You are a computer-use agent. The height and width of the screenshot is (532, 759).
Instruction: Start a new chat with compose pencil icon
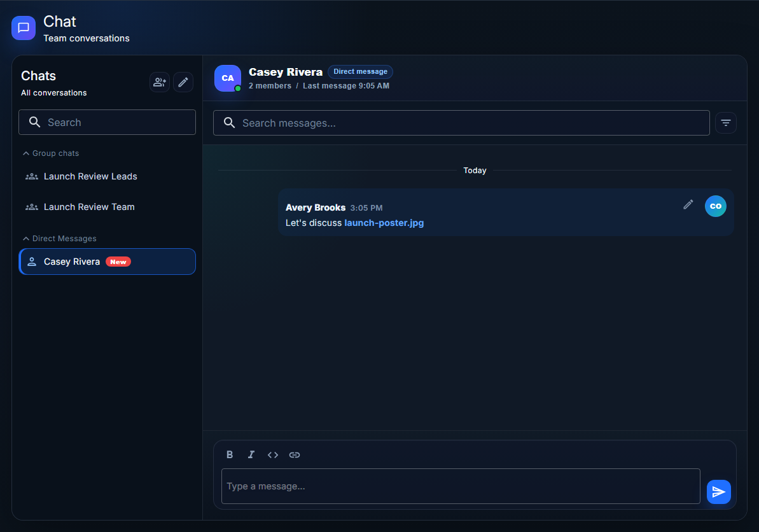[183, 82]
